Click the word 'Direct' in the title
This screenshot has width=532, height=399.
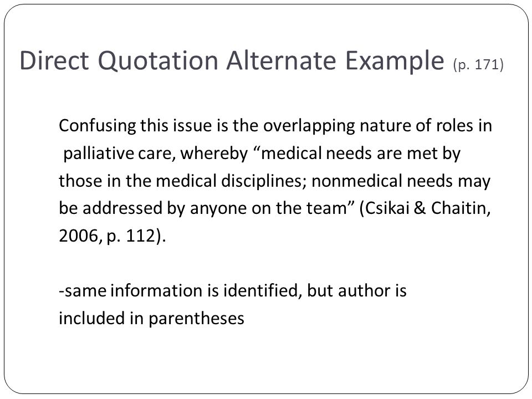[54, 61]
